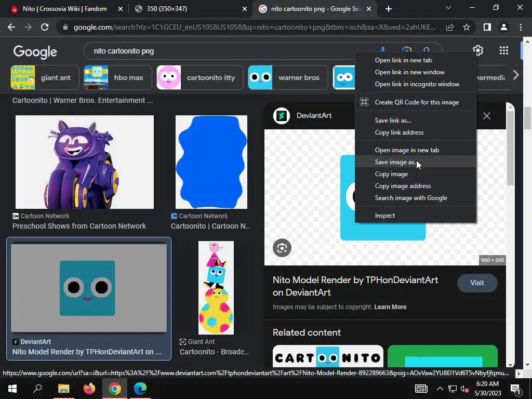The image size is (532, 399).
Task: Choose Open link in new window
Action: coord(416,72)
